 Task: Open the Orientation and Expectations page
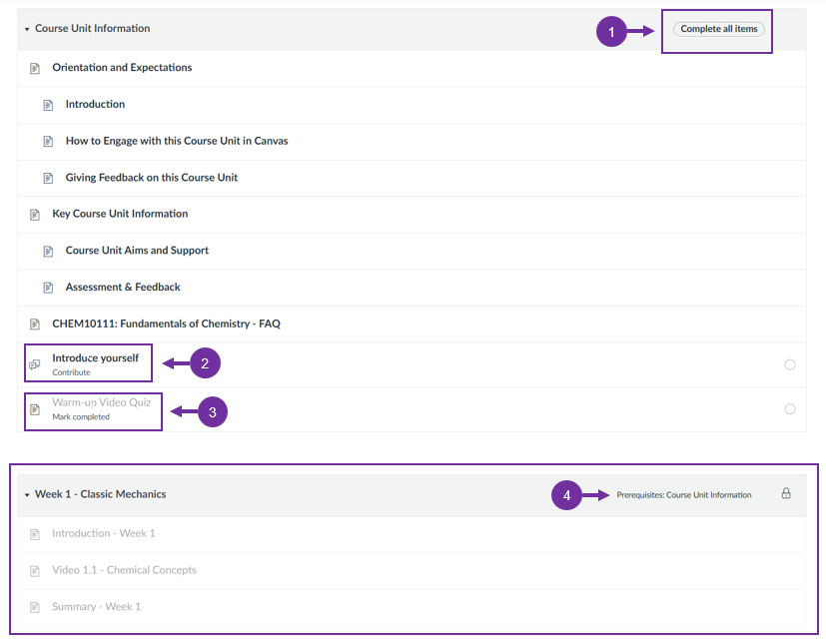pyautogui.click(x=122, y=68)
